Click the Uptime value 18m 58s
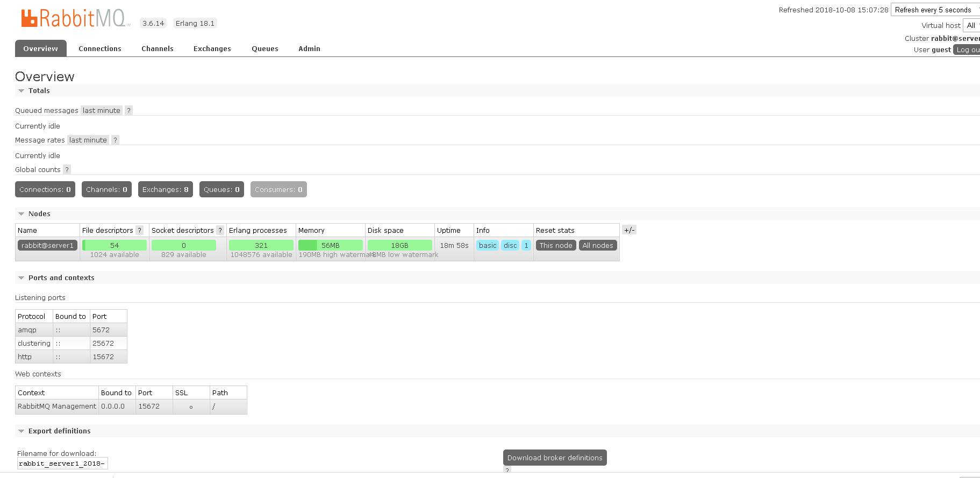This screenshot has height=478, width=980. point(454,245)
